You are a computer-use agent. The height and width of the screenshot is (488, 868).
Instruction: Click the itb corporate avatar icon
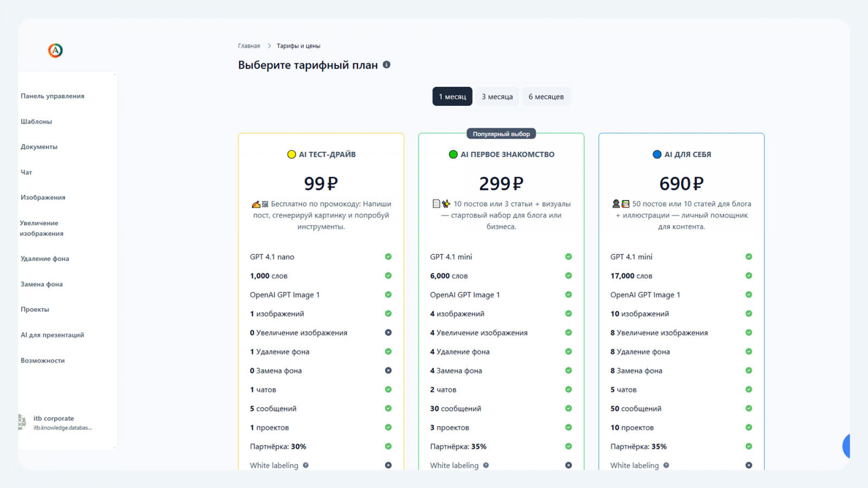point(22,422)
